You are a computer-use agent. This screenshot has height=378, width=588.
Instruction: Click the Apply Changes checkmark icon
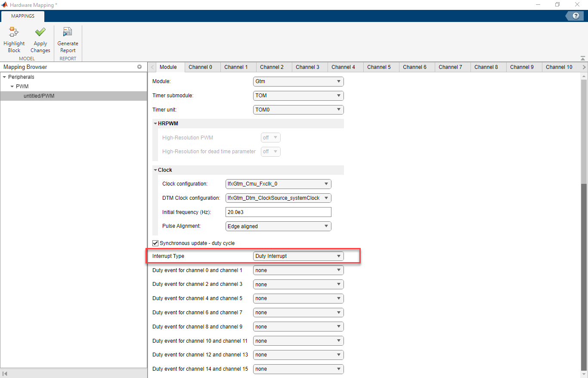pyautogui.click(x=40, y=32)
